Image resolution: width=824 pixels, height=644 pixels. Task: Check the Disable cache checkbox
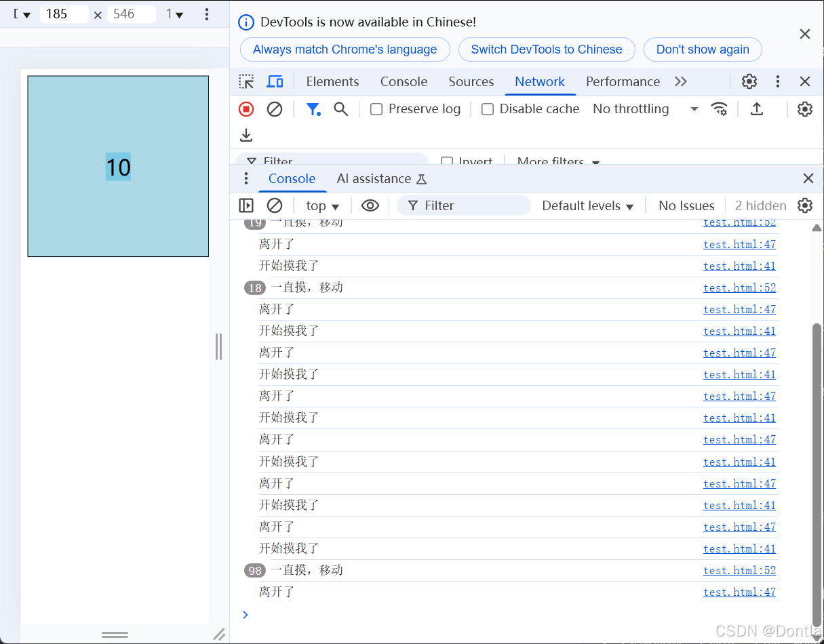(487, 108)
